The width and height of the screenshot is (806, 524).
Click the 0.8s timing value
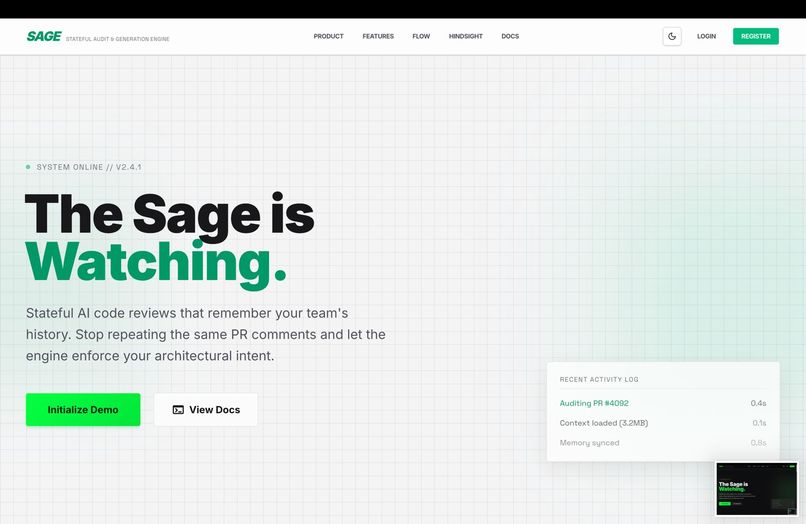(758, 443)
